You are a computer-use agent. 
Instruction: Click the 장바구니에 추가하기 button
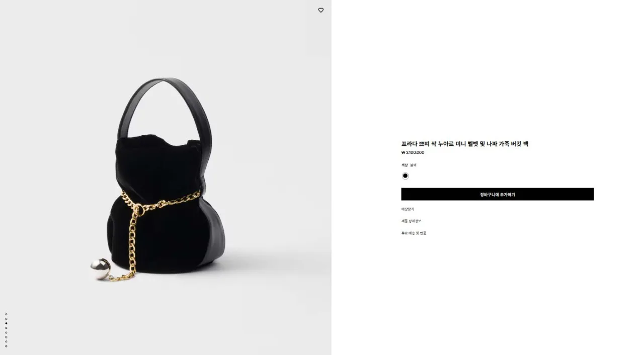tap(497, 194)
